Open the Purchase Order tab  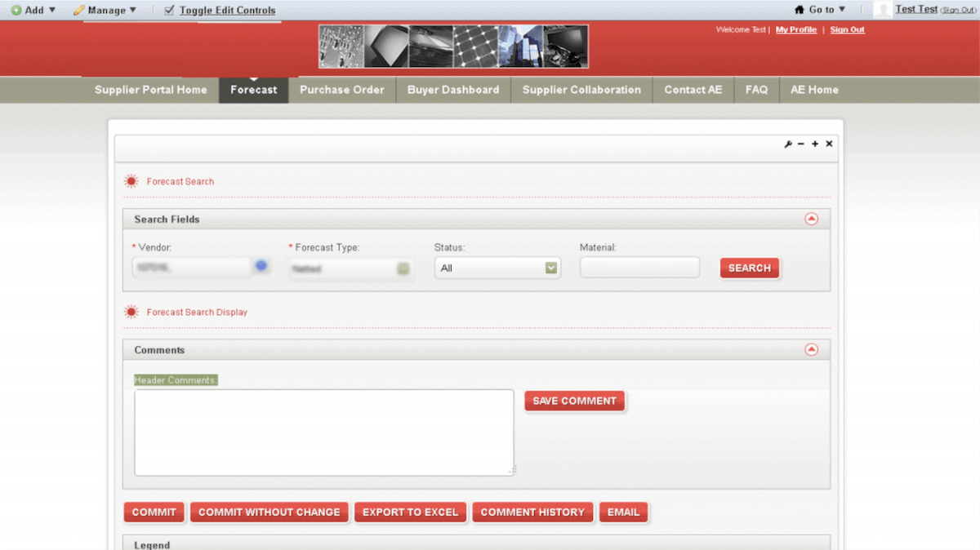pyautogui.click(x=341, y=90)
